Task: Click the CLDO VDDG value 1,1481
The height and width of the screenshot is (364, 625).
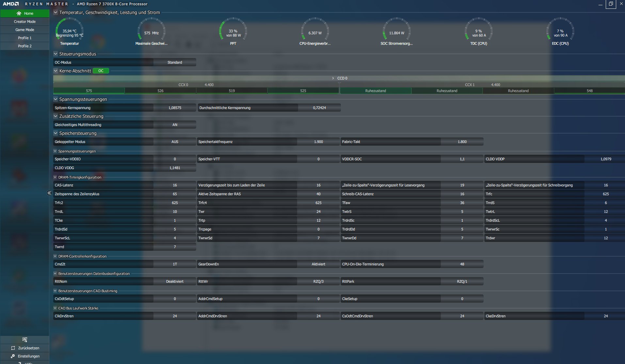Action: [175, 168]
